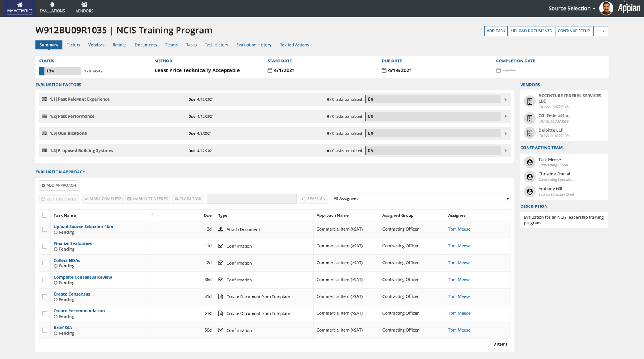644x359 pixels.
Task: Click the Deloitte LLP building icon
Action: (x=530, y=133)
